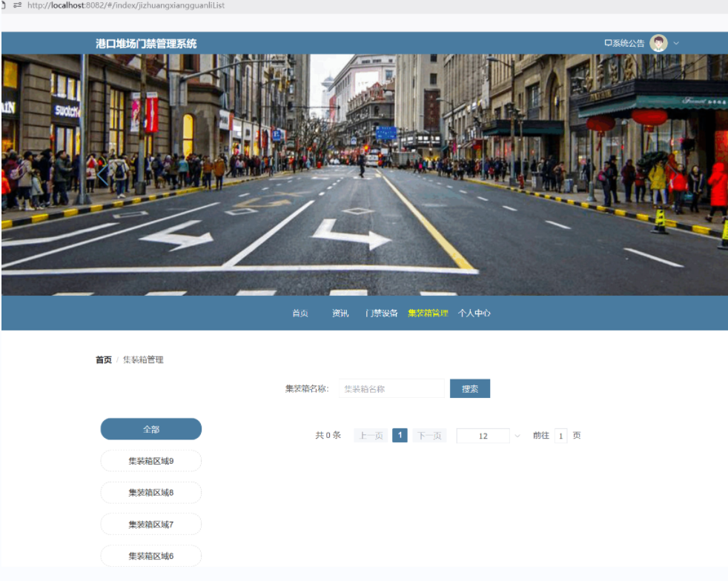Open the page size dropdown showing 12
The height and width of the screenshot is (581, 728).
[483, 436]
